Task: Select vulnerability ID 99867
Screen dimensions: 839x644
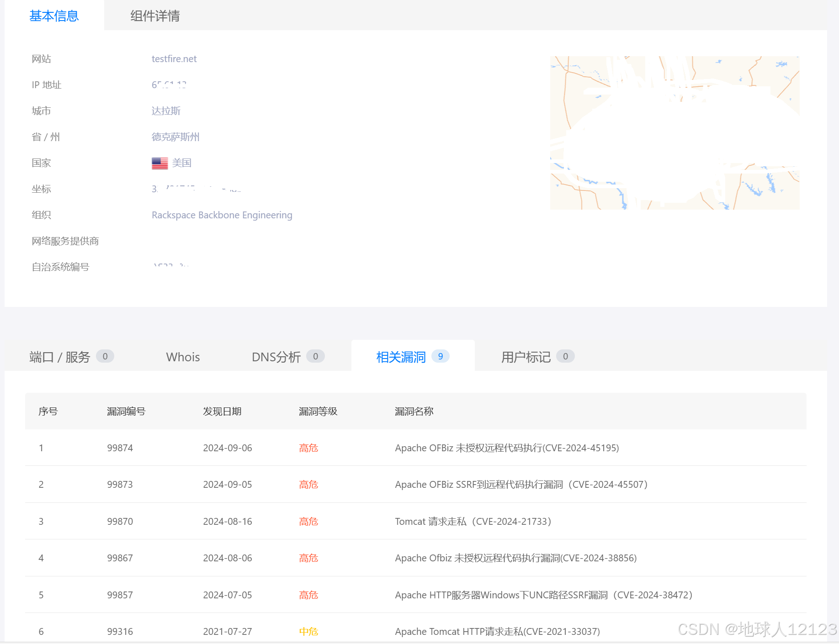Action: (x=120, y=558)
